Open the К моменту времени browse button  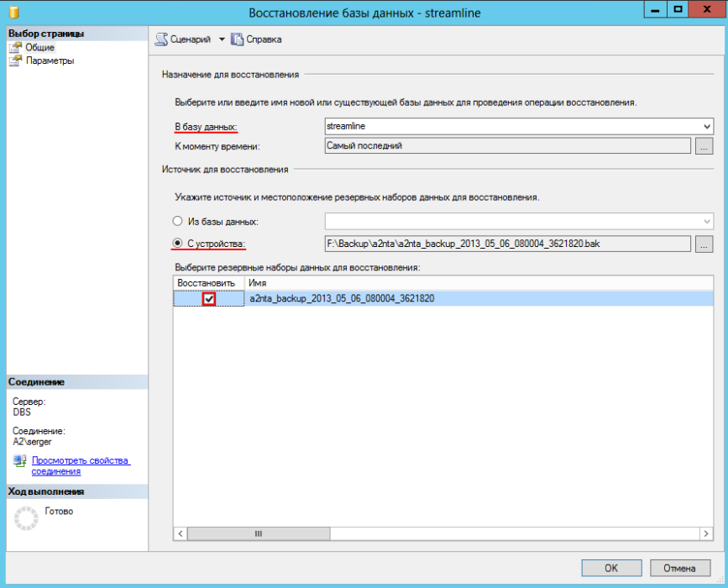click(704, 146)
